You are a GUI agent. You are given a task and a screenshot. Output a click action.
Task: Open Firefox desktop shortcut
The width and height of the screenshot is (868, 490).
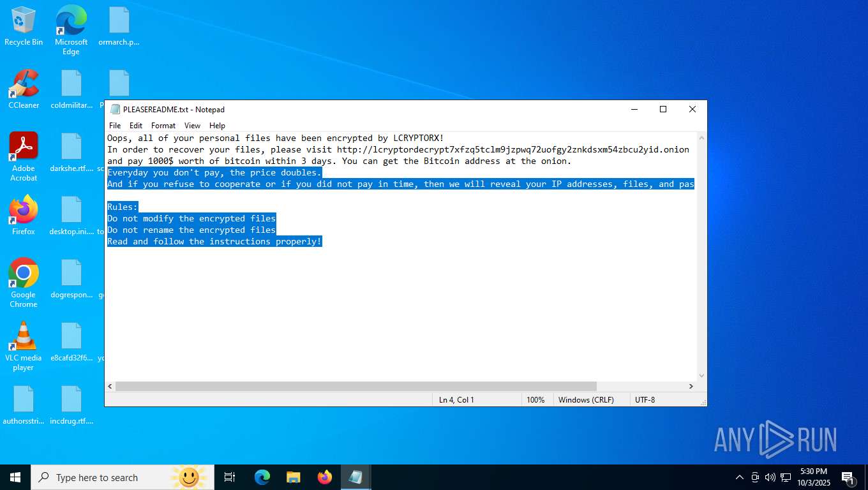tap(24, 216)
